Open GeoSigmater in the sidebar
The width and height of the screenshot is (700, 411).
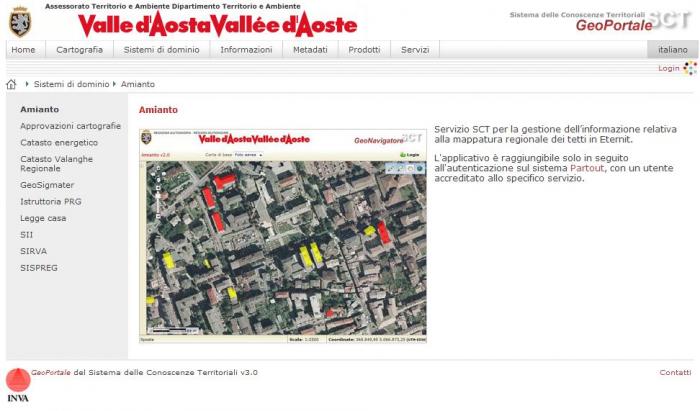[x=47, y=185]
